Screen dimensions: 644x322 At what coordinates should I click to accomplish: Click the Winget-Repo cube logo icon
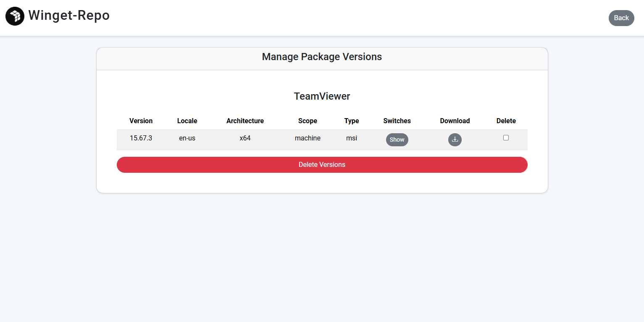click(15, 16)
